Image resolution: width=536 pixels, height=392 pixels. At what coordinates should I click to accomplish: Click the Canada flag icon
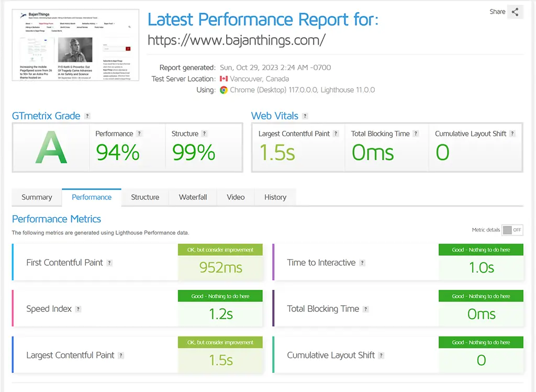click(224, 79)
